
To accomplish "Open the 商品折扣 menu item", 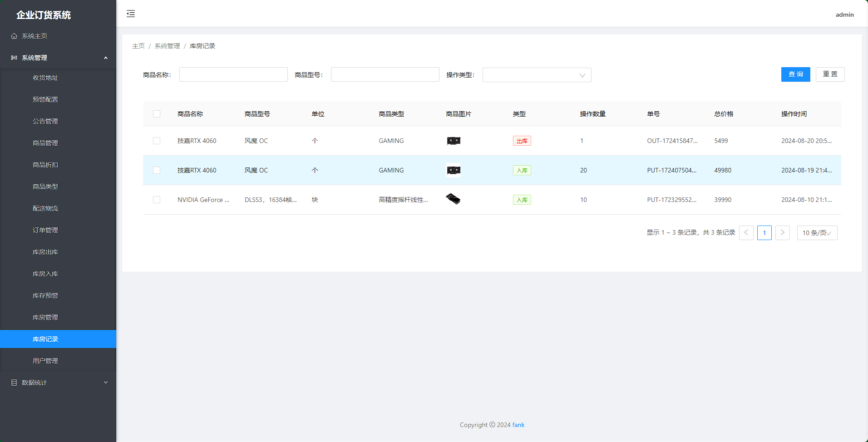I will pos(58,165).
